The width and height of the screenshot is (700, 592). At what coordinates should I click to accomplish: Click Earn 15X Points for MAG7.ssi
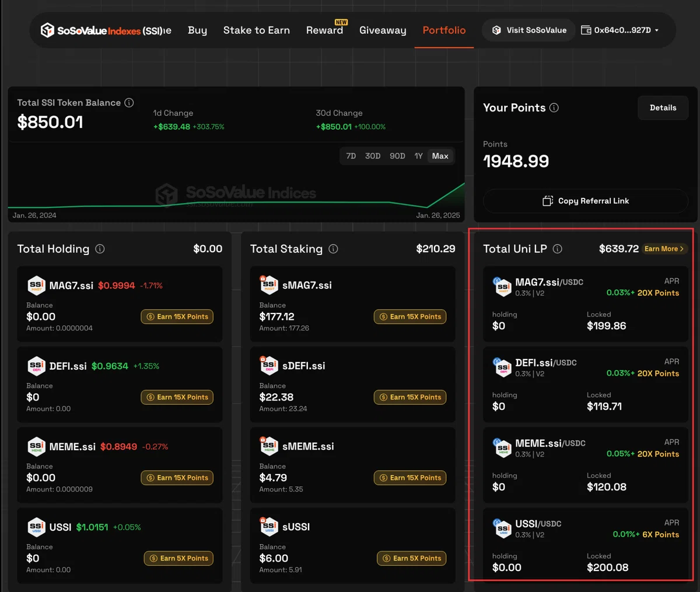pyautogui.click(x=177, y=316)
